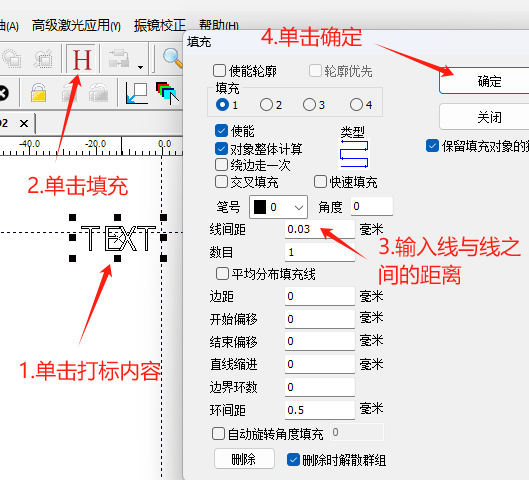Select fill radio option 2
This screenshot has width=529, height=480.
click(266, 105)
